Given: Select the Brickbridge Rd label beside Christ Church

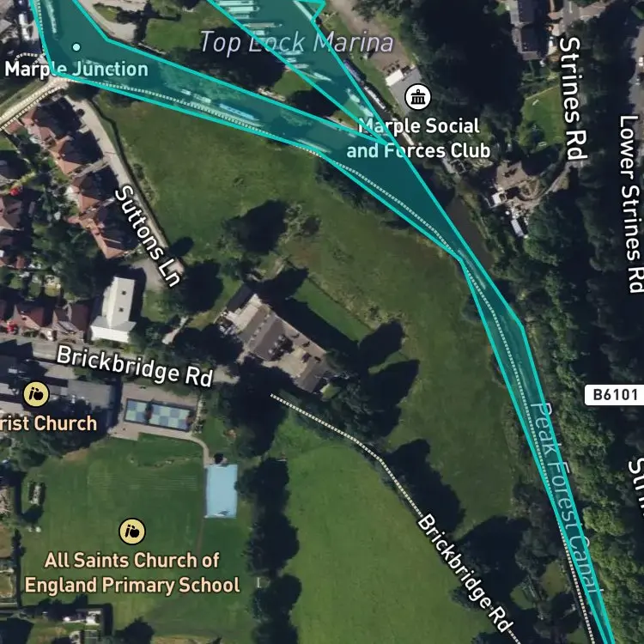Looking at the screenshot, I should (x=135, y=366).
